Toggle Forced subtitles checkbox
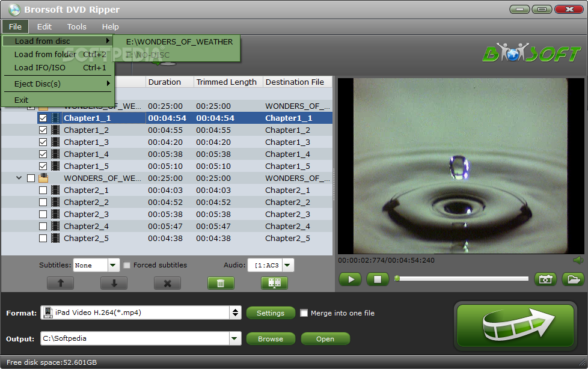Viewport: 588px width, 369px height. [x=127, y=265]
